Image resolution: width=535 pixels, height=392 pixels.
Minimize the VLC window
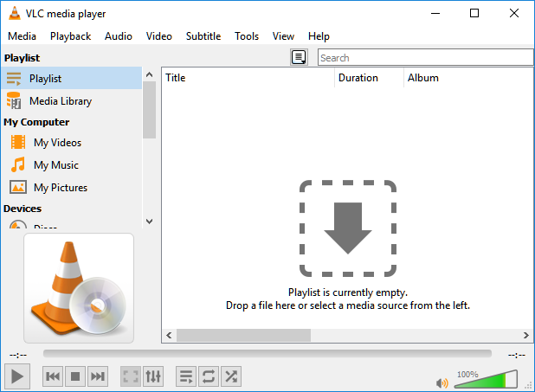coord(435,13)
